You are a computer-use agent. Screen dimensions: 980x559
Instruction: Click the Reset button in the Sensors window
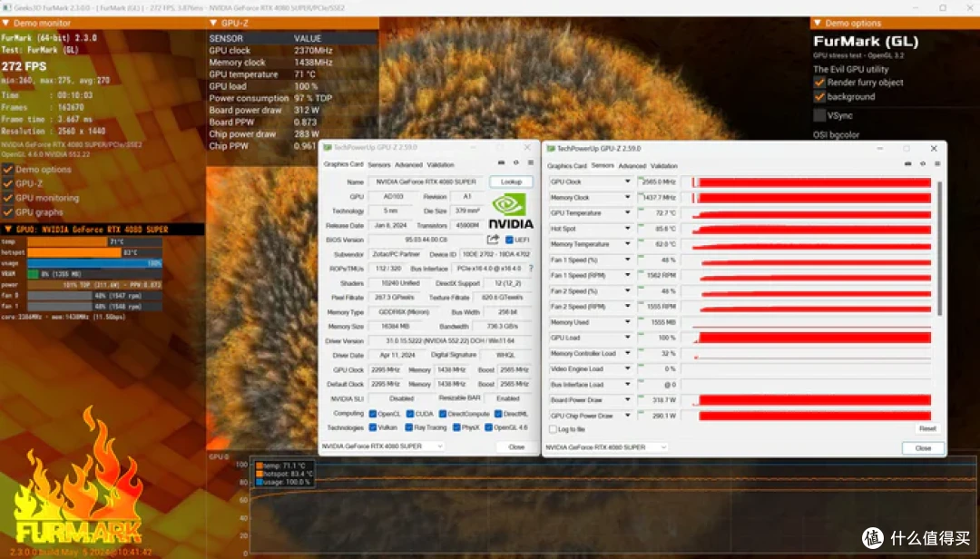point(927,429)
